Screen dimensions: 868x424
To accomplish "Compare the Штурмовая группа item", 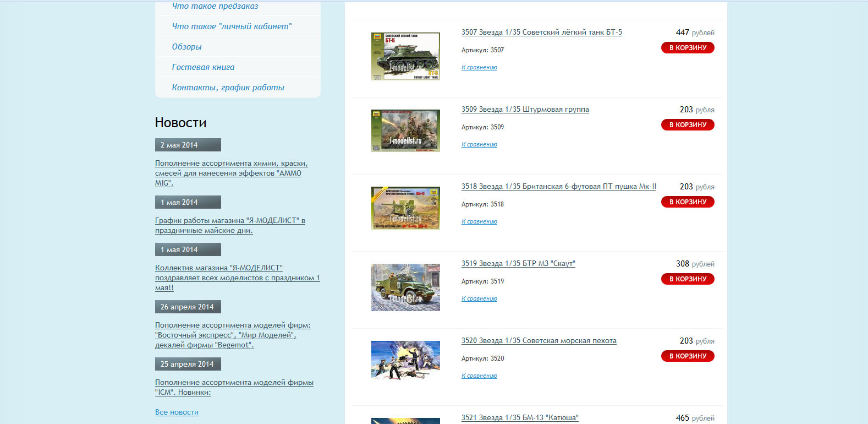I will click(479, 144).
